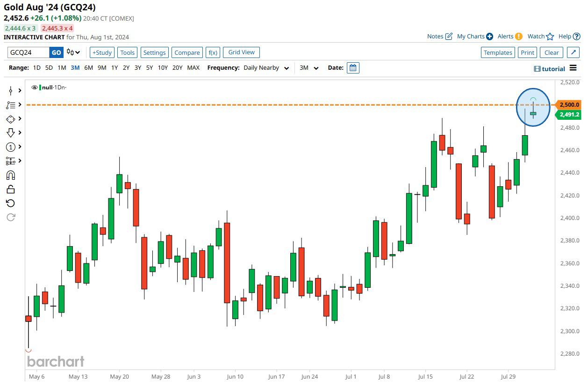Image resolution: width=588 pixels, height=387 pixels.
Task: Open the Templates button
Action: (x=498, y=52)
